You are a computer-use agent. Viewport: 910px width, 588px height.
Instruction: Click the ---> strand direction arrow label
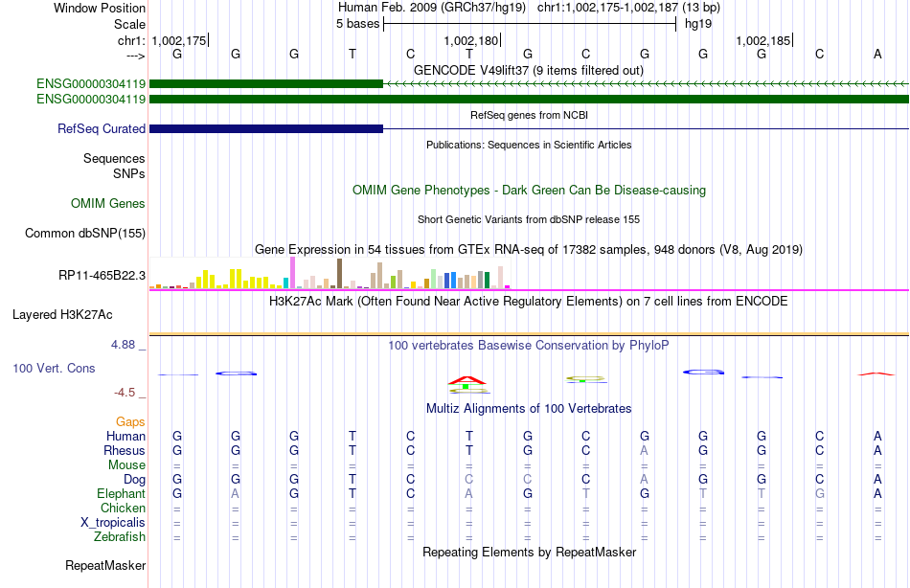point(135,56)
